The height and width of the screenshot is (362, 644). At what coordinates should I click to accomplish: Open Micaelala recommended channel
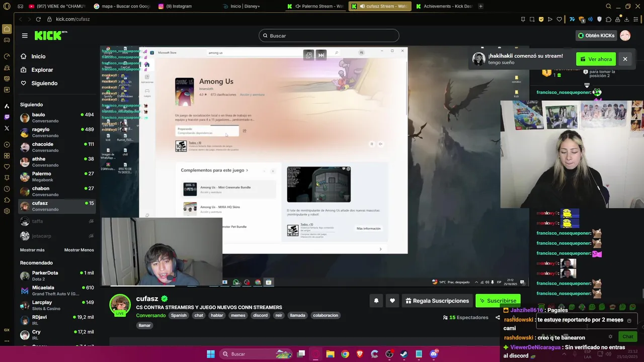point(57,291)
